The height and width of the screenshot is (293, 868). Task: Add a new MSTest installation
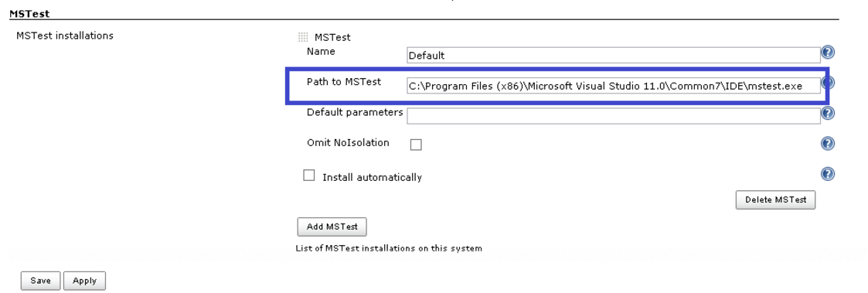click(332, 227)
